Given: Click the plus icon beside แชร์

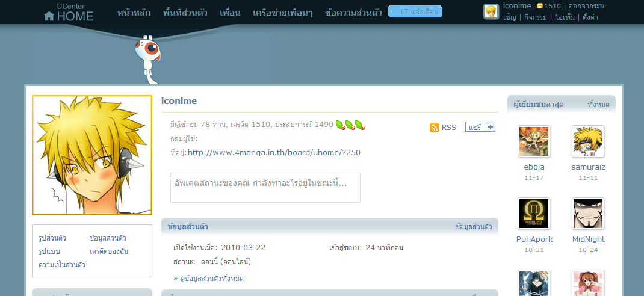Looking at the screenshot, I should [491, 127].
